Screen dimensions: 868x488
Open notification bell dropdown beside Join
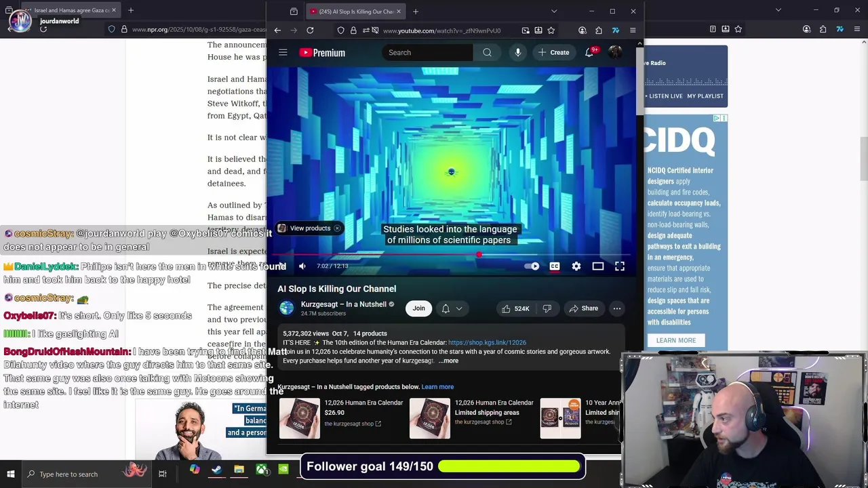(452, 308)
